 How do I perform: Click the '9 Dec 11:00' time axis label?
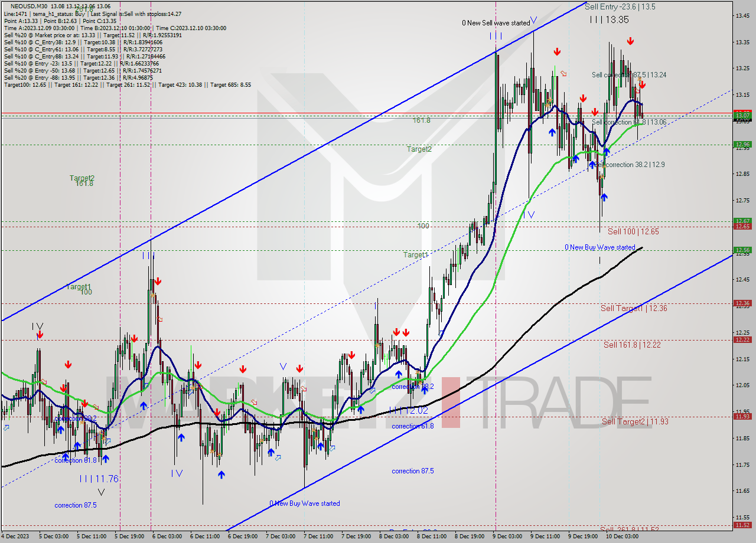pos(545,537)
